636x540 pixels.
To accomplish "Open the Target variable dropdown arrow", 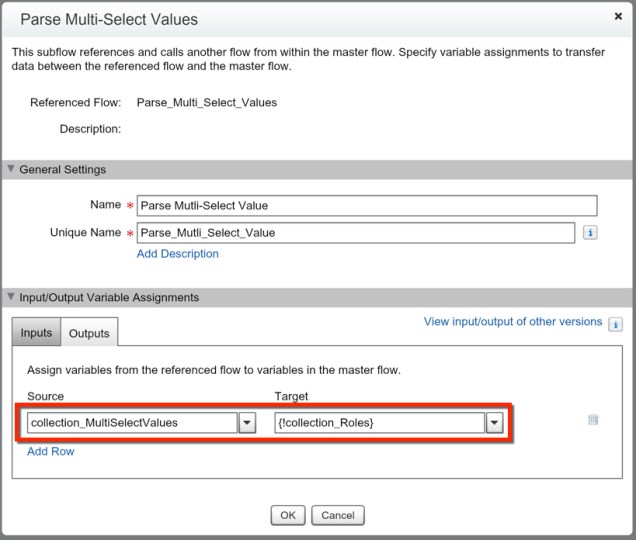I will click(493, 423).
